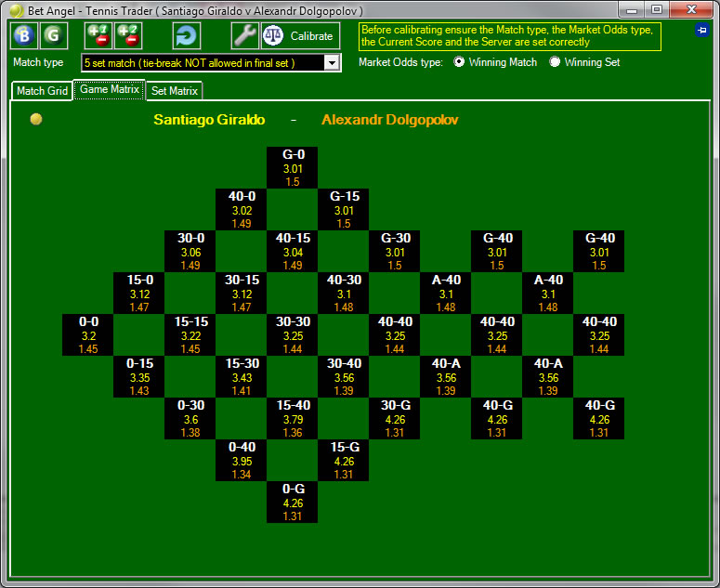Click the 30-30 score cell
The width and height of the screenshot is (720, 588).
[292, 334]
